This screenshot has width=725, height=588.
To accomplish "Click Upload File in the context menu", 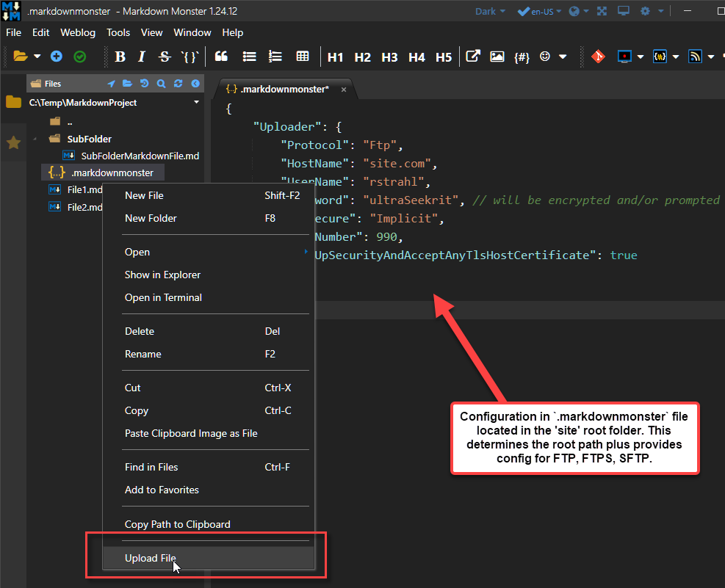I will coord(209,558).
